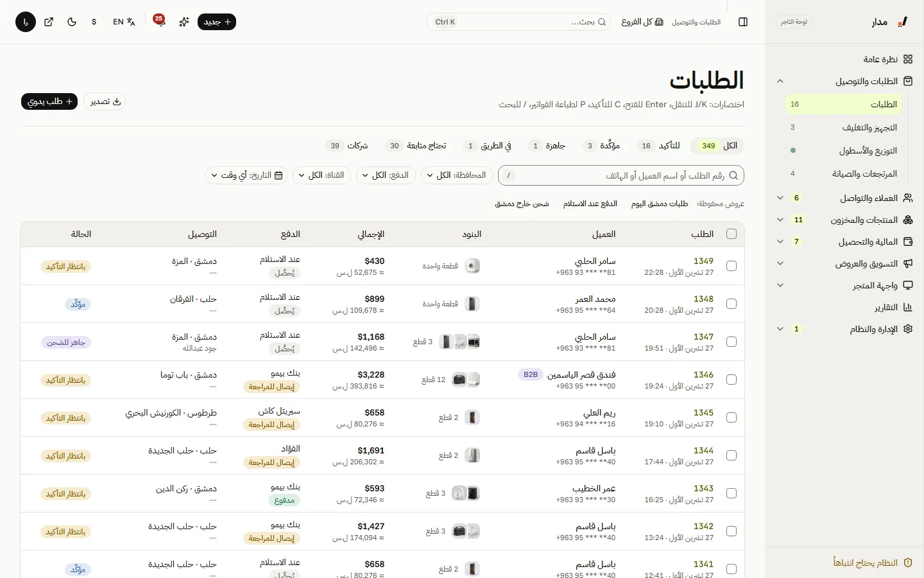This screenshot has height=578, width=924.
Task: Click كل الفروع branch selector
Action: 642,22
